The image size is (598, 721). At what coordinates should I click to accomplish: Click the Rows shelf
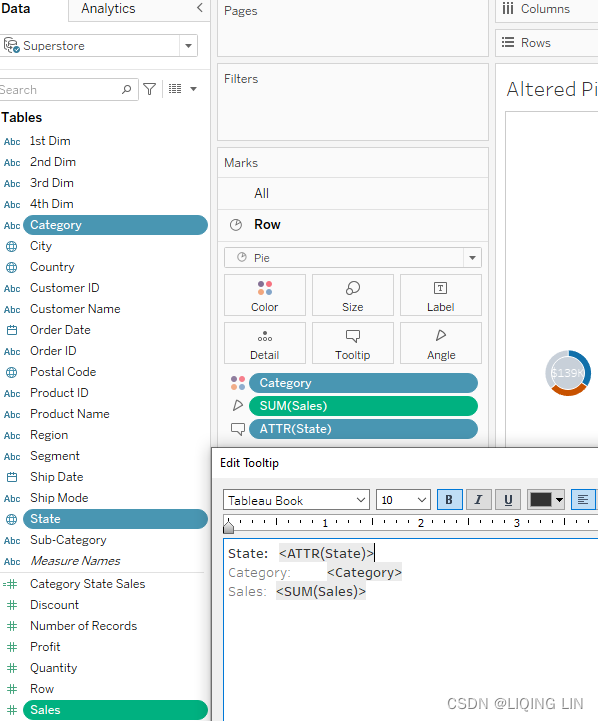coord(547,43)
